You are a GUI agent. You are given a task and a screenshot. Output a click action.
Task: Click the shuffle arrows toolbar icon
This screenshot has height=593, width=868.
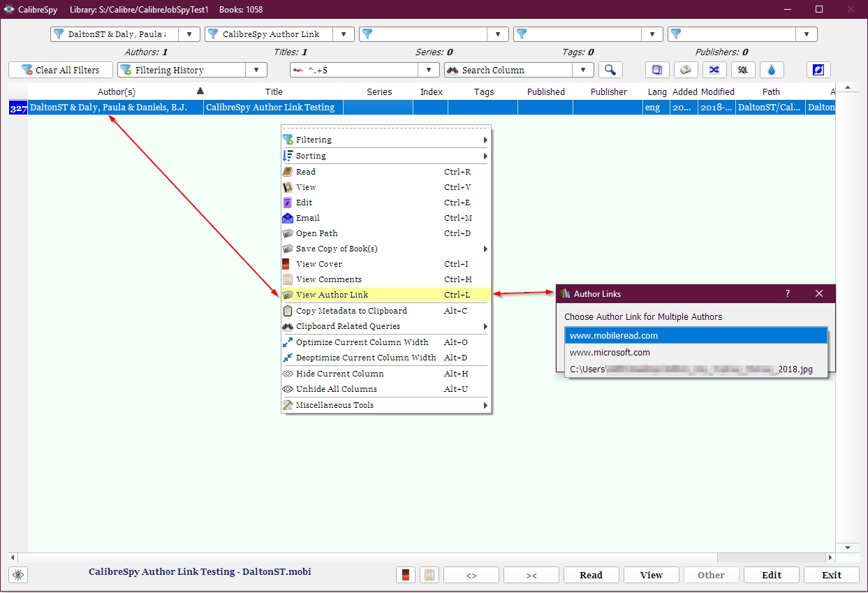tap(714, 70)
